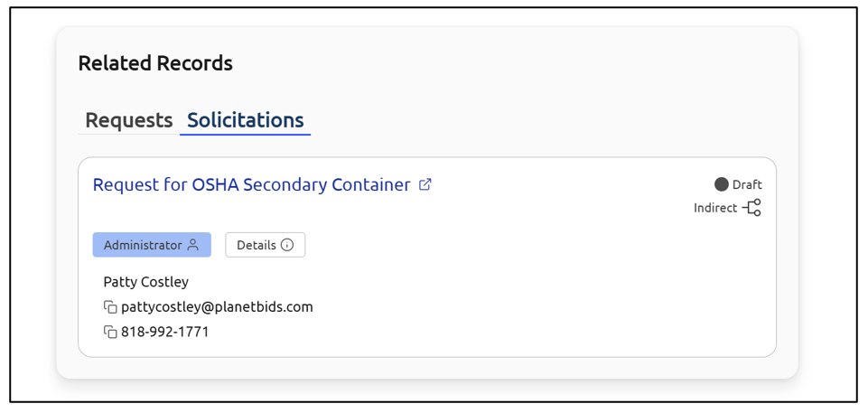Select the Solicitations tab
The image size is (868, 413).
pyautogui.click(x=245, y=120)
